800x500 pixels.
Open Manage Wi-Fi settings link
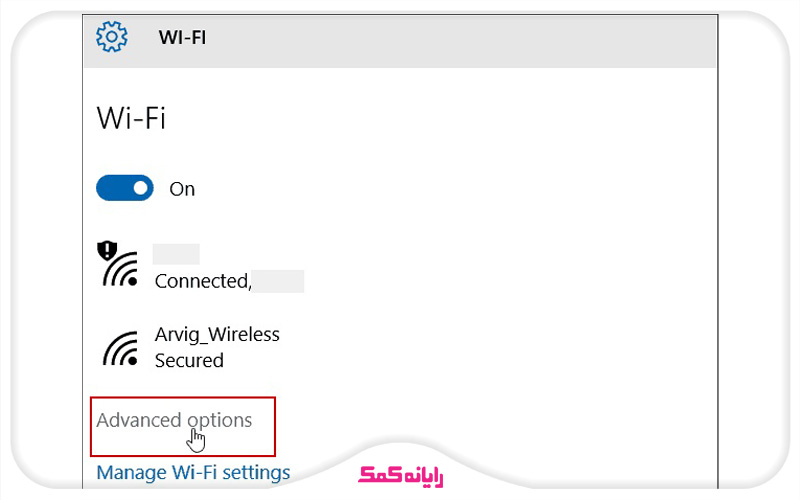point(193,472)
